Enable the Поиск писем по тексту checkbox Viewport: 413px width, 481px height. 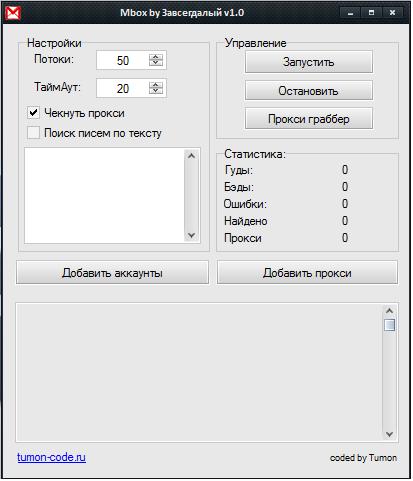pyautogui.click(x=33, y=133)
